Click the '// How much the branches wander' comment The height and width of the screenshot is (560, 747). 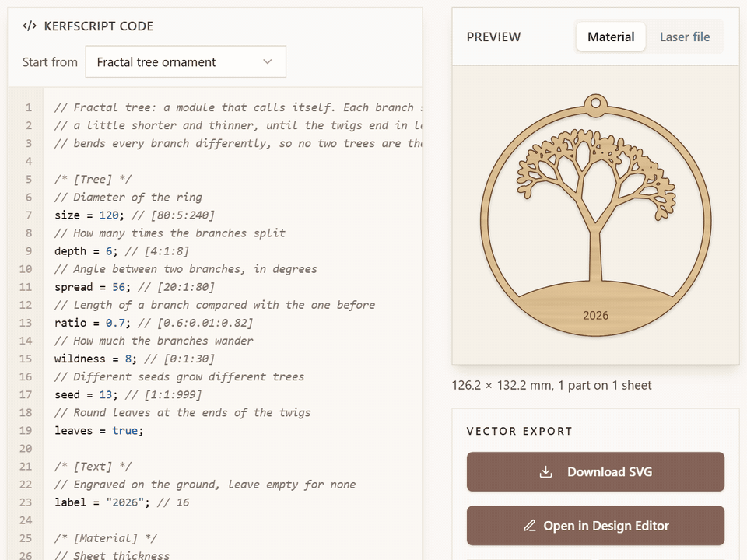tap(154, 341)
